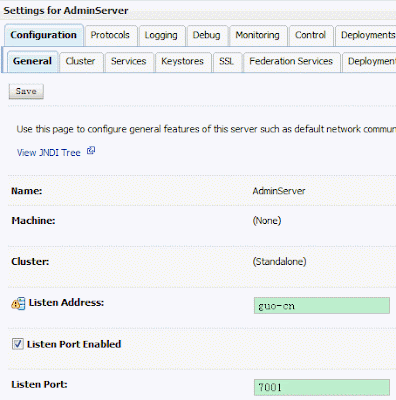Focus the Listen Address field with guo-cn
The width and height of the screenshot is (396, 400).
[x=322, y=306]
